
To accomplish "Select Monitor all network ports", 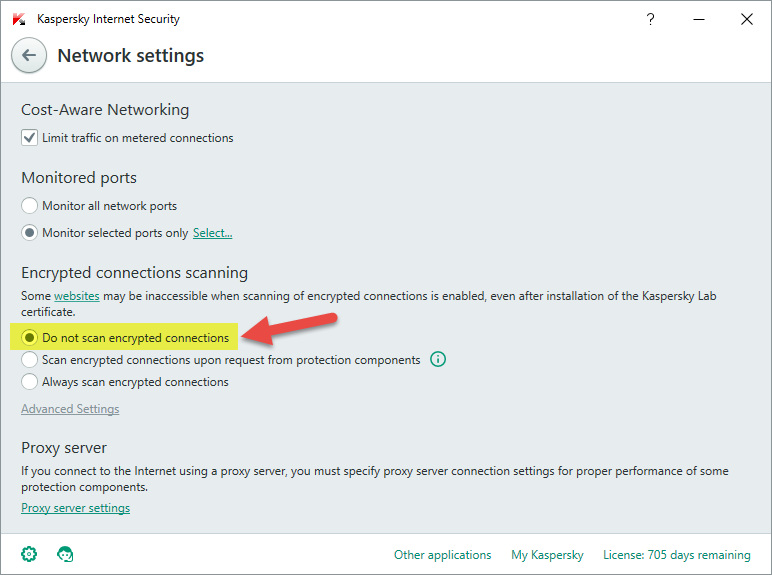I will point(30,206).
